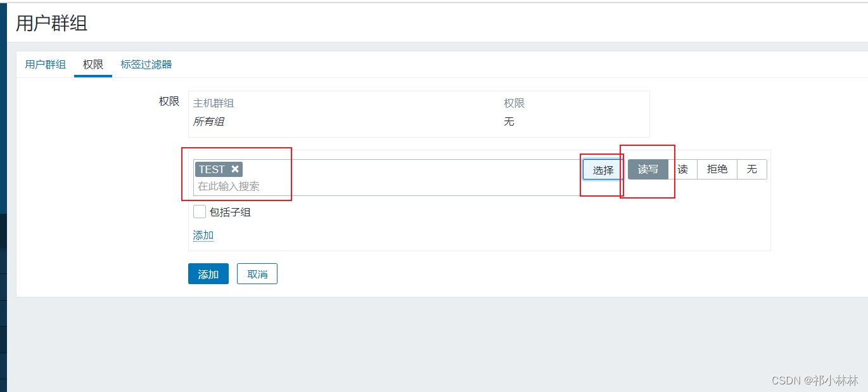Viewport: 868px width, 392px height.
Task: Pick the 无 permission option
Action: tap(752, 169)
